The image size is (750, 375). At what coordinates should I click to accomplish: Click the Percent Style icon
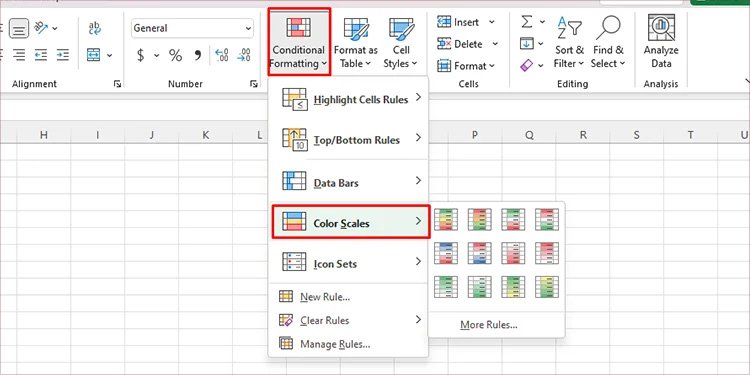[x=175, y=55]
